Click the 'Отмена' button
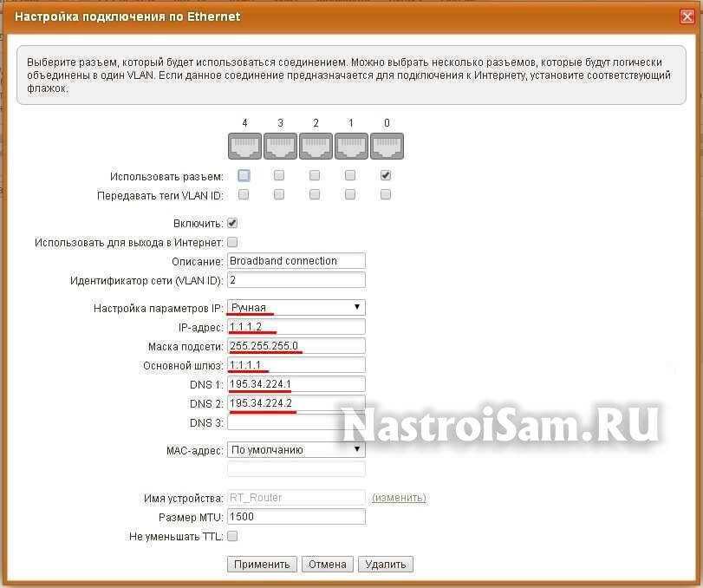Image resolution: width=703 pixels, height=588 pixels. coord(328,565)
